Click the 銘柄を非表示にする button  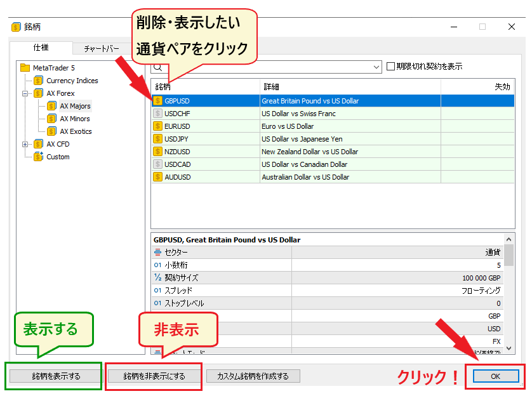click(x=154, y=376)
